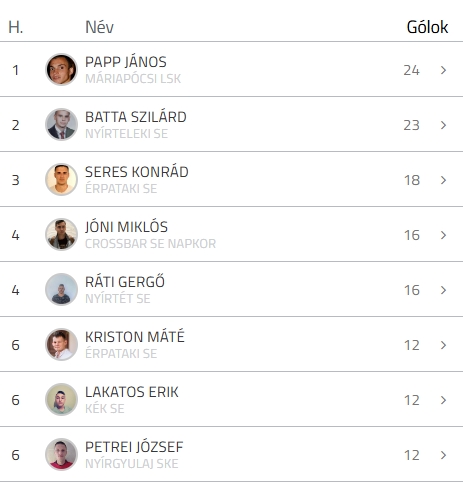This screenshot has width=463, height=497.
Task: Expand Papp János row chevron arrow
Action: pyautogui.click(x=443, y=70)
